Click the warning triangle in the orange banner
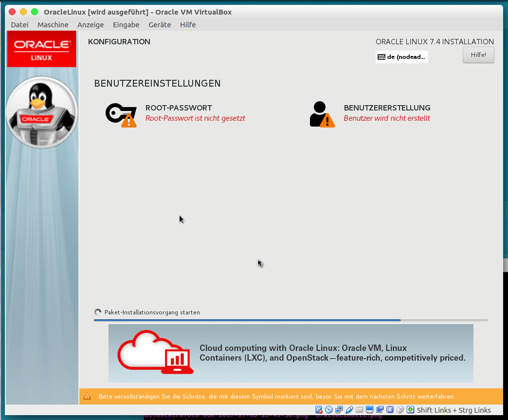The image size is (508, 420). coord(87,396)
